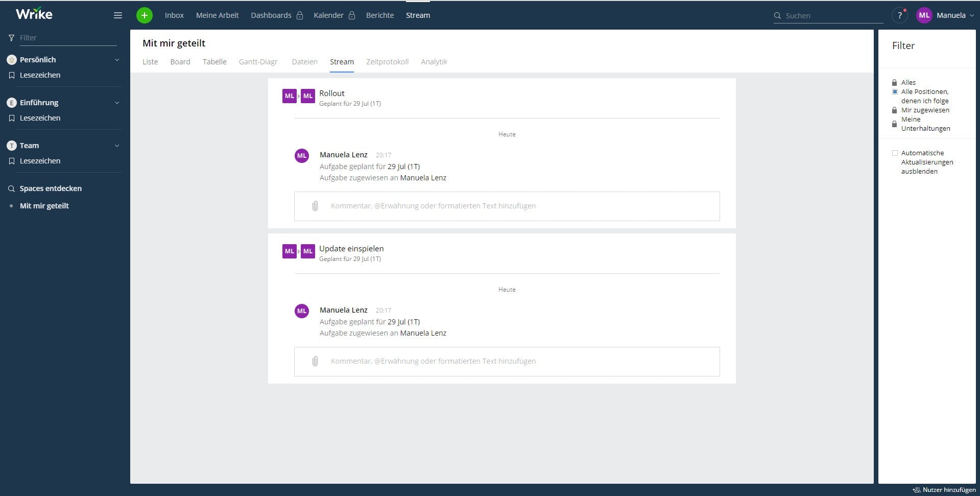Image resolution: width=980 pixels, height=496 pixels.
Task: Open the Manuela Lenz avatar in the stream
Action: point(302,155)
